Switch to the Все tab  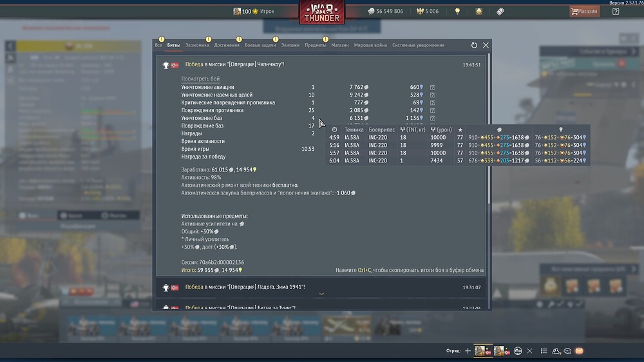click(x=158, y=45)
